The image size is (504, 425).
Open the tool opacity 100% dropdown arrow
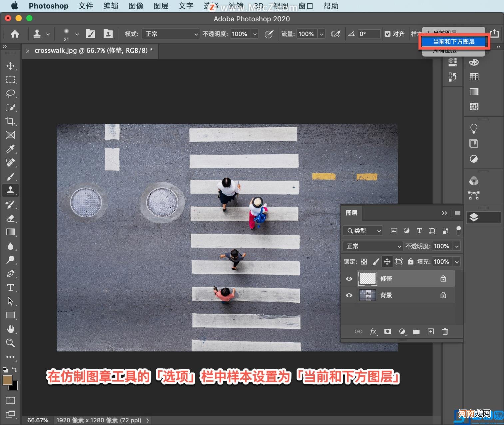point(255,34)
